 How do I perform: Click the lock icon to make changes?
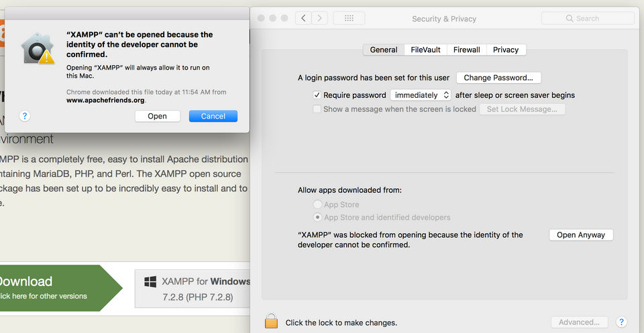pos(271,321)
